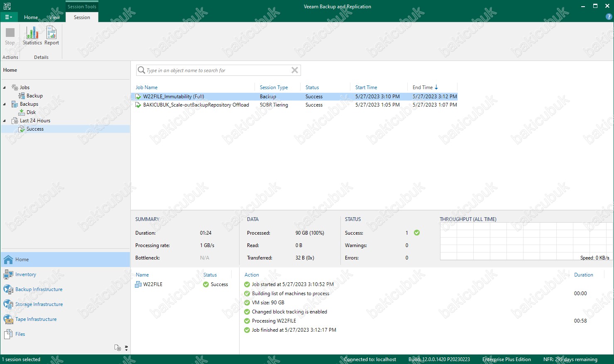Click the W22FILE_Immutability job row icon
Viewport: 614px width, 364px height.
[x=138, y=97]
